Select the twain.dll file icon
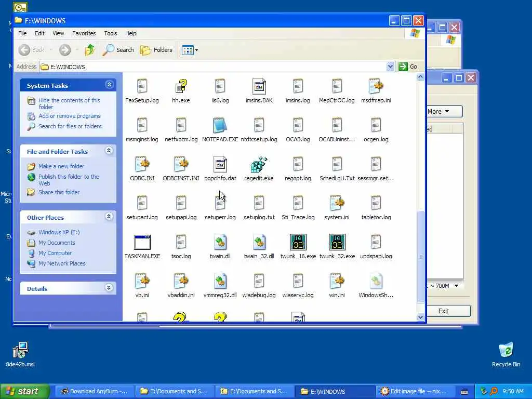Image resolution: width=532 pixels, height=399 pixels. pos(220,242)
